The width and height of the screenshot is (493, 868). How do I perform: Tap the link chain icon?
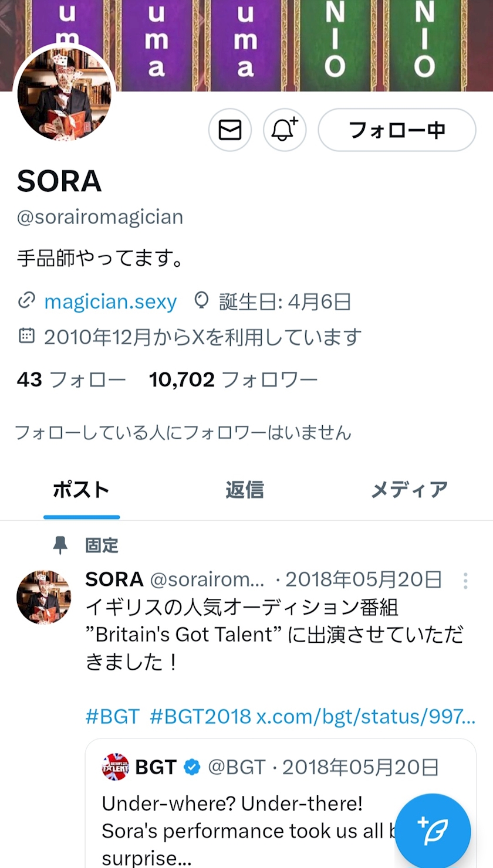[26, 301]
